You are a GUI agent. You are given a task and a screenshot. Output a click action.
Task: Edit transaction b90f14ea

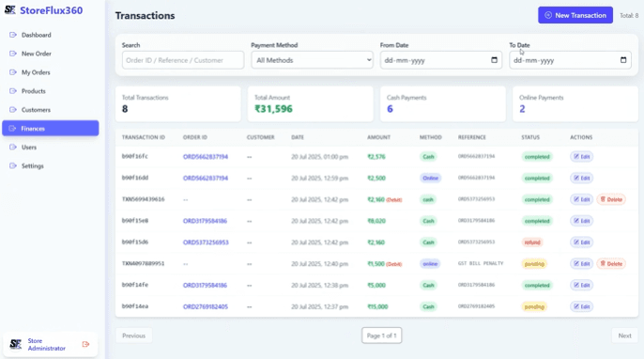(x=581, y=306)
